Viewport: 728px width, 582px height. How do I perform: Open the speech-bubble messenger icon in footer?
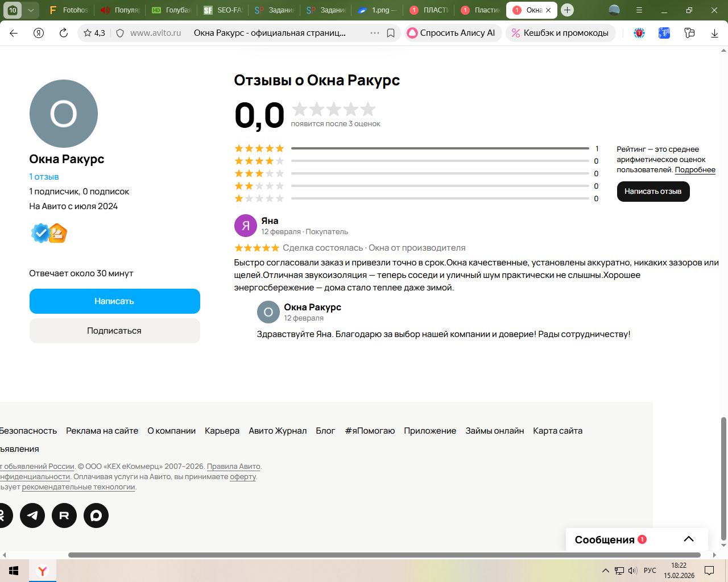pos(96,516)
